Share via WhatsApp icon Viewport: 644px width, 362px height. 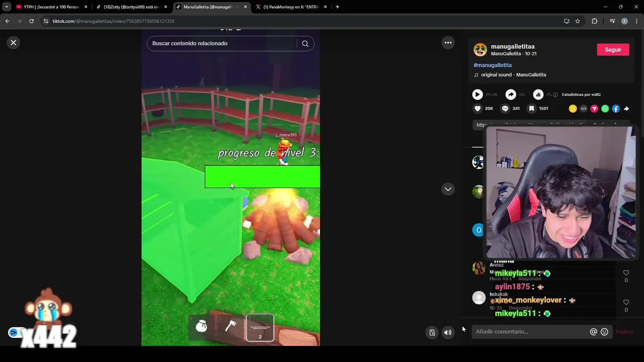click(605, 109)
